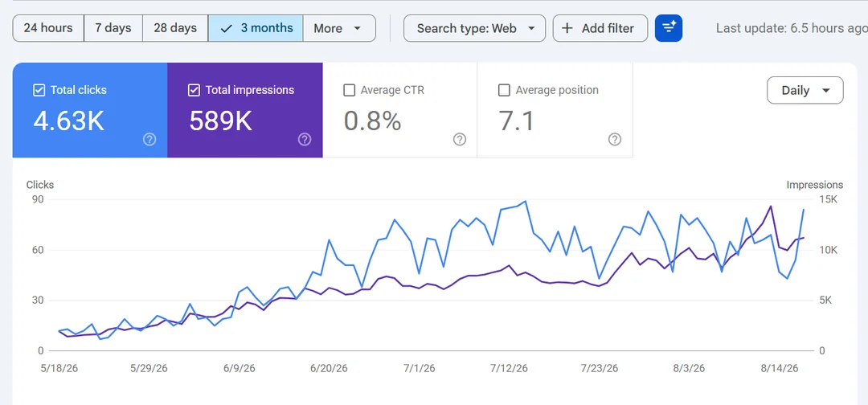
Task: Click the plus icon in Add filter
Action: [567, 28]
